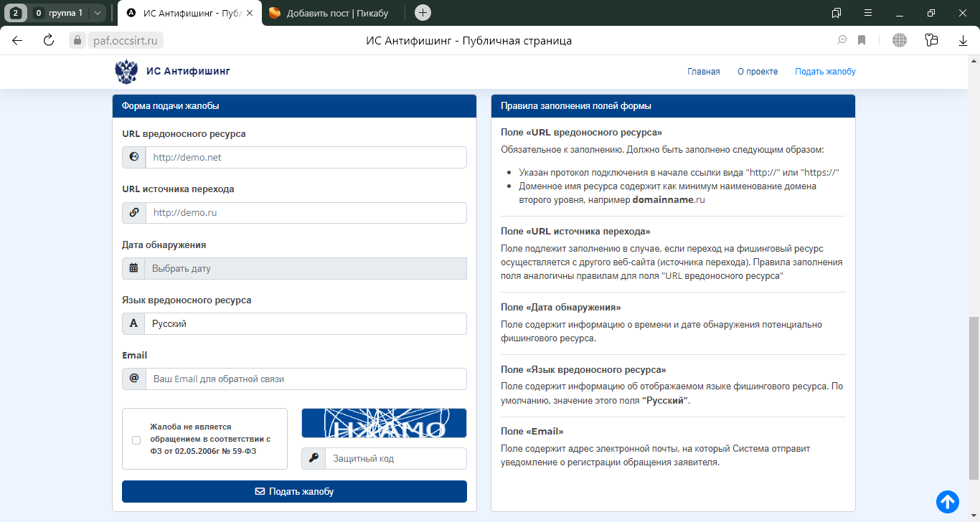The height and width of the screenshot is (522, 980).
Task: Open the 'О проекте' navigation link
Action: pos(758,72)
